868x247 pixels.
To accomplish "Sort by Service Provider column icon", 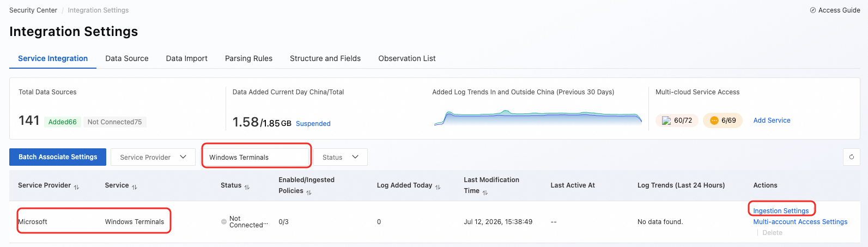I will (x=76, y=187).
